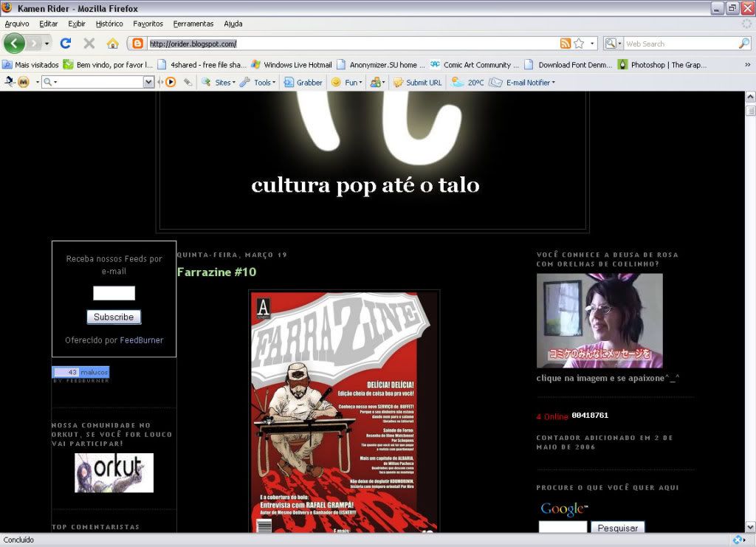The image size is (756, 547).
Task: Click the magnifier search button in Web Search
Action: 744,44
